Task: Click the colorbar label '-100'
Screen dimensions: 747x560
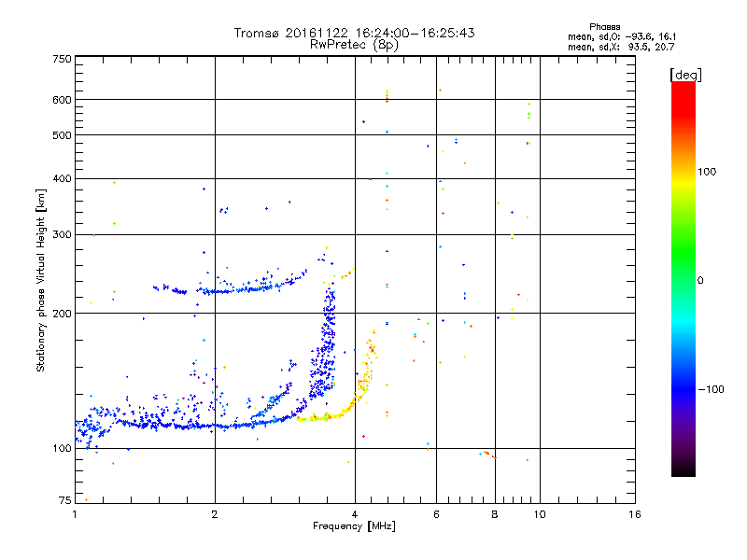Action: pos(711,389)
